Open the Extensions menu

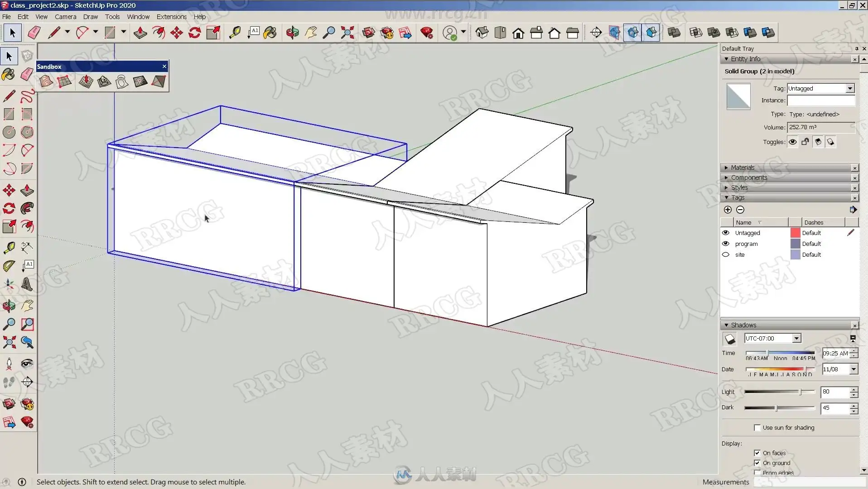(x=171, y=17)
